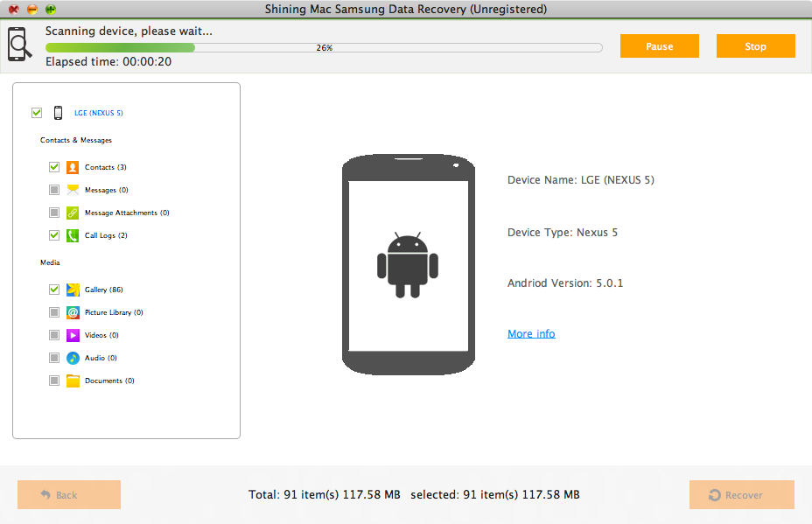Viewport: 812px width, 524px height.
Task: Open the More info link
Action: pyautogui.click(x=531, y=334)
